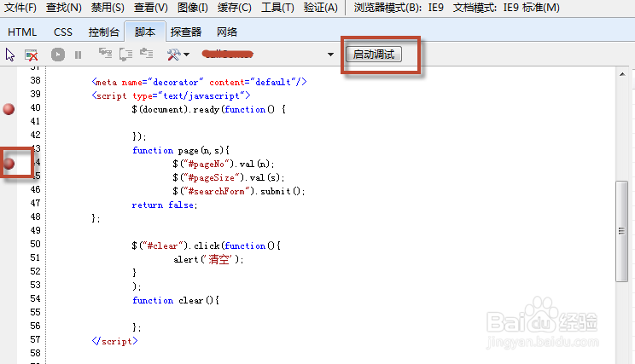This screenshot has width=635, height=364.
Task: Click the step over icon
Action: click(126, 55)
